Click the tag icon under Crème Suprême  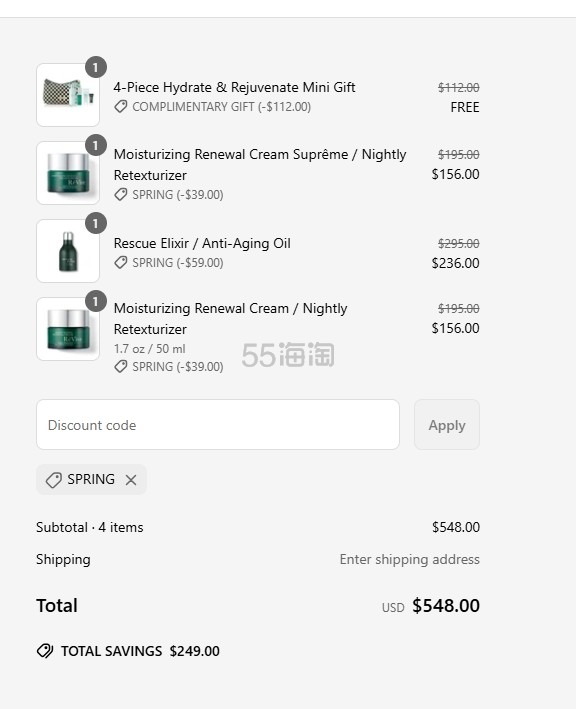click(x=121, y=195)
